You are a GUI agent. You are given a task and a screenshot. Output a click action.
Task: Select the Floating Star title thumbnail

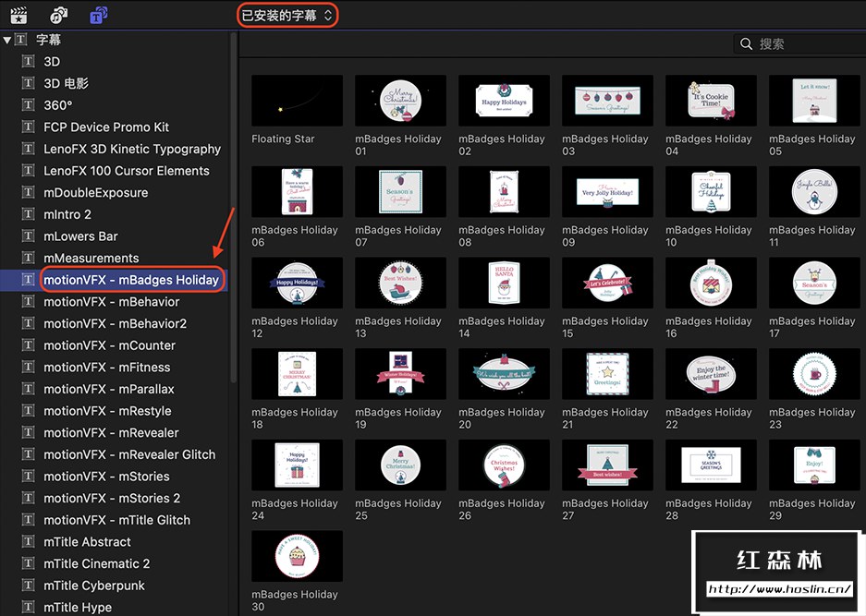tap(297, 101)
